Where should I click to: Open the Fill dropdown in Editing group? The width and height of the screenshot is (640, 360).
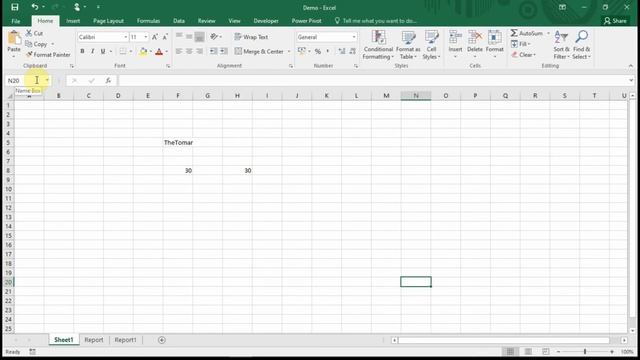point(521,44)
